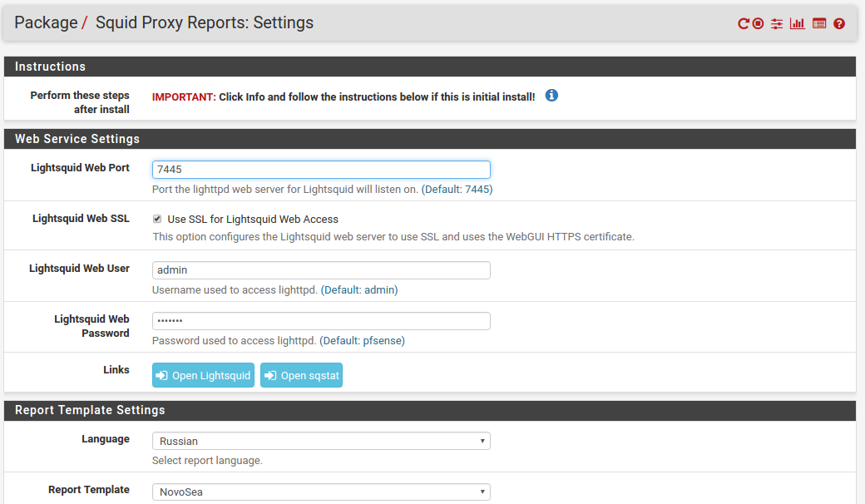Focus the Lightsquid Web User field
865x504 pixels.
[x=321, y=270]
